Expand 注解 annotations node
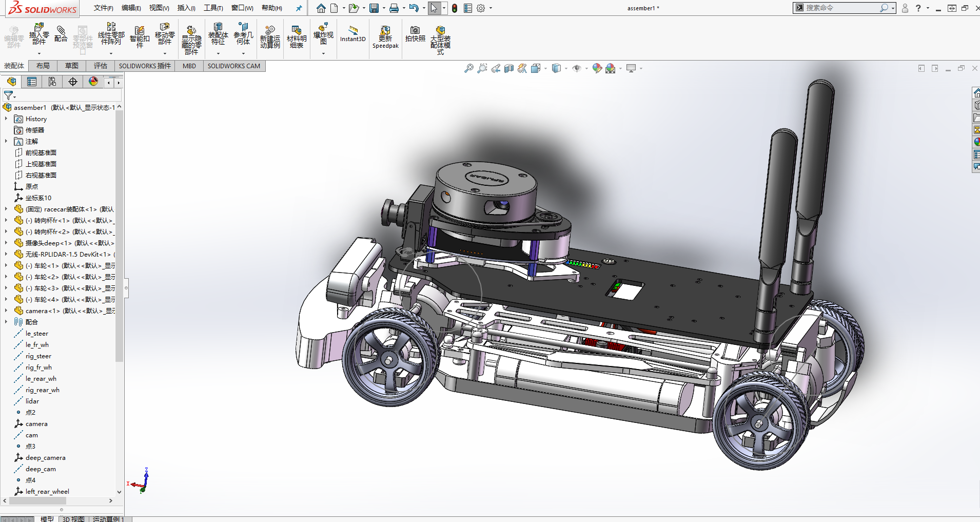Screen dimensions: 980x522 pyautogui.click(x=6, y=141)
